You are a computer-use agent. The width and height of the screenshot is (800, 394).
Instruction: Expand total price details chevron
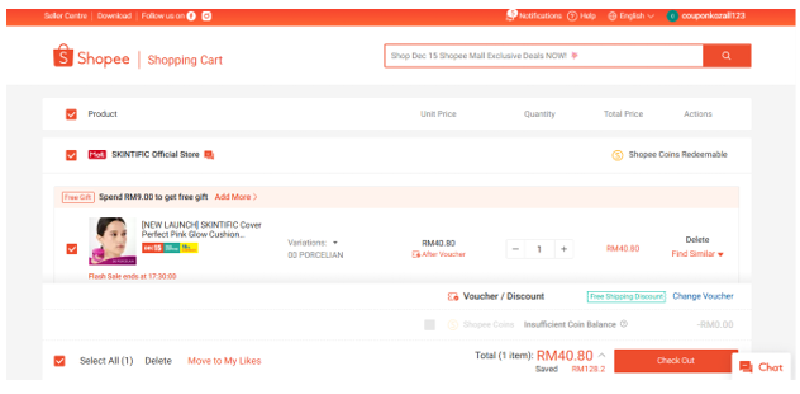coord(602,355)
